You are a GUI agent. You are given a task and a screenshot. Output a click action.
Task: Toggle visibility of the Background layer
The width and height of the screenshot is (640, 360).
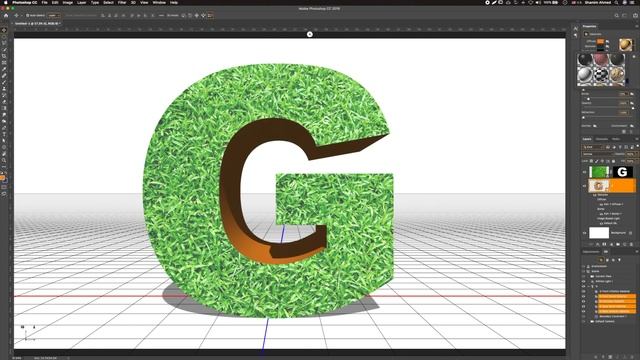[584, 233]
